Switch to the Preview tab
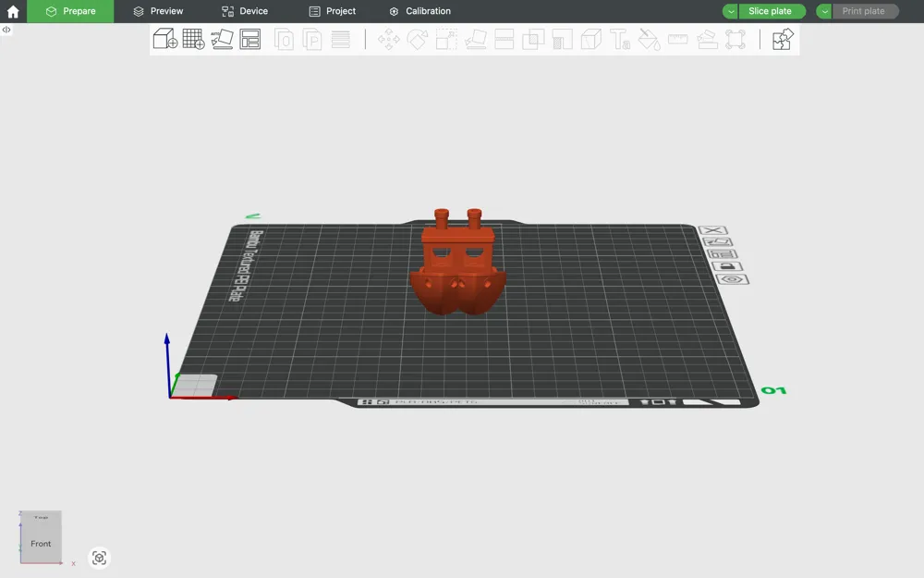This screenshot has height=578, width=924. coord(158,11)
